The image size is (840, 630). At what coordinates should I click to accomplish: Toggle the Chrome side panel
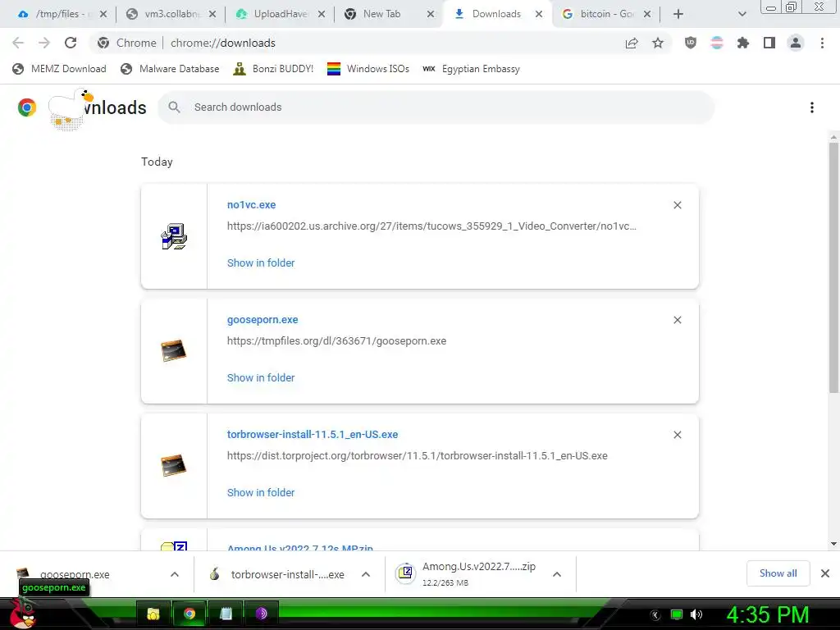(x=769, y=43)
